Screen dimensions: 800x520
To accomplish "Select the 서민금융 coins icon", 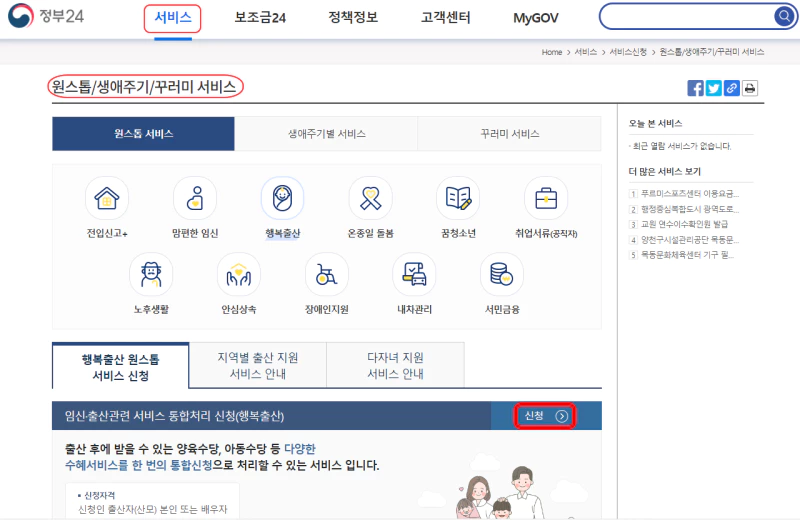I will coord(502,275).
